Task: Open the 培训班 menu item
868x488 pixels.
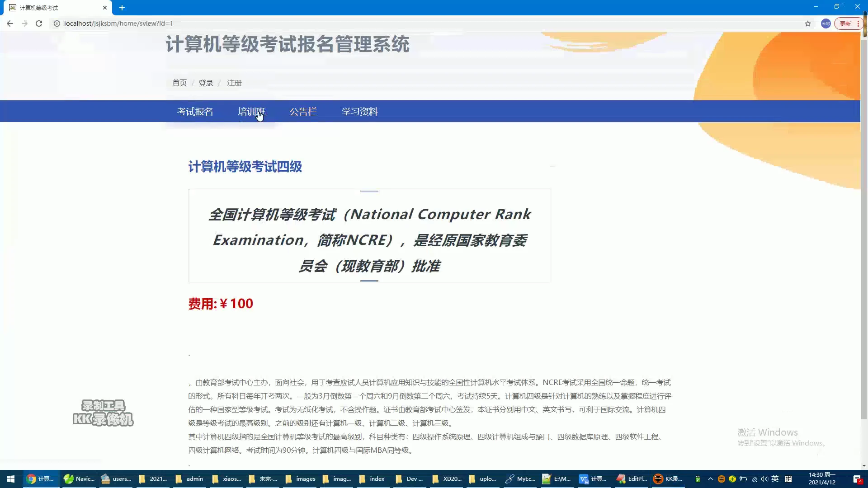Action: (x=251, y=112)
